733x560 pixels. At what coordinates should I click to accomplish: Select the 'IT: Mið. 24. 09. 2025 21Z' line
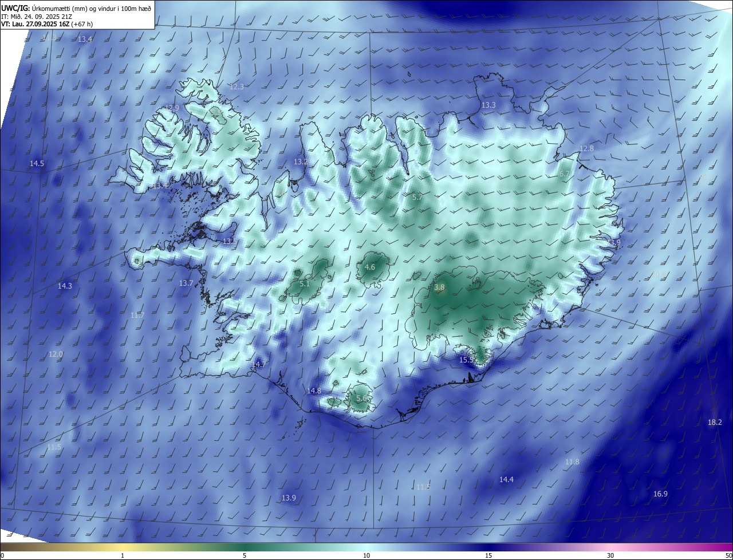[37, 17]
